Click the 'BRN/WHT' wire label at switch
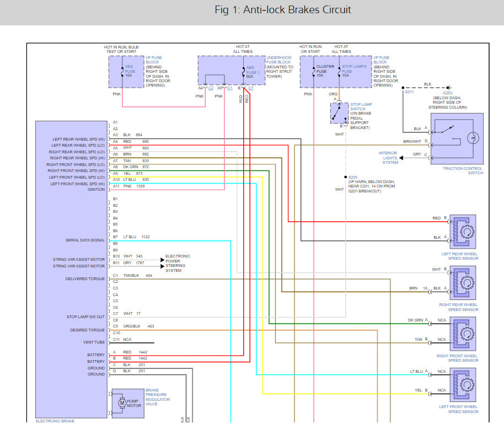Image resolution: width=504 pixels, height=434 pixels. click(x=412, y=142)
